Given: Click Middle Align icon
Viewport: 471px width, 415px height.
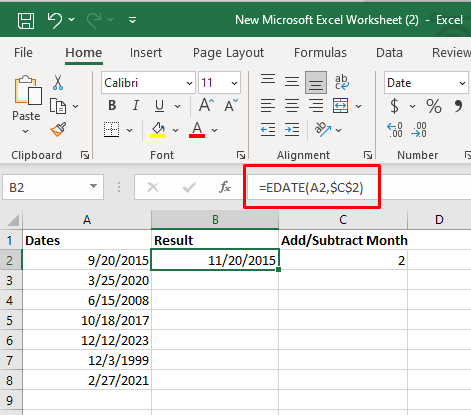Looking at the screenshot, I should point(292,82).
